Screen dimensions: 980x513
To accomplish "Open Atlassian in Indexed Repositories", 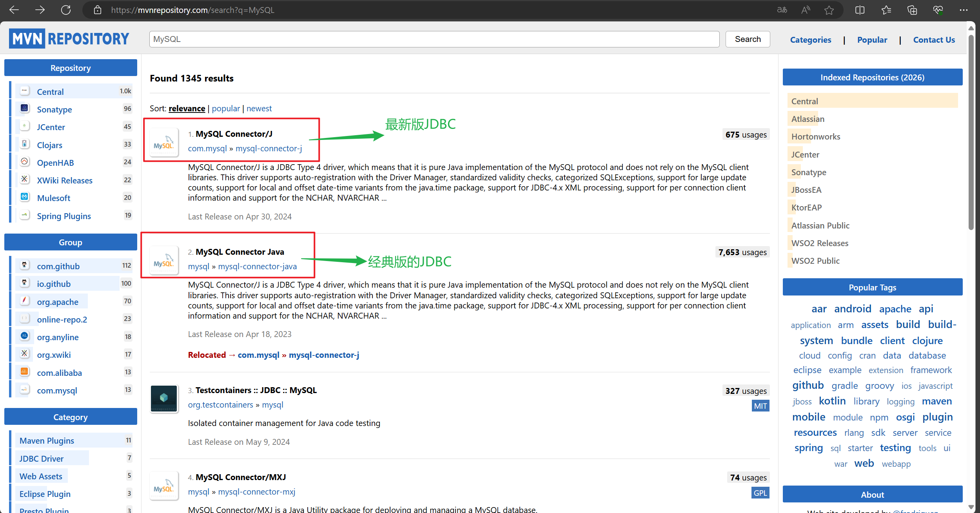I will pos(808,119).
